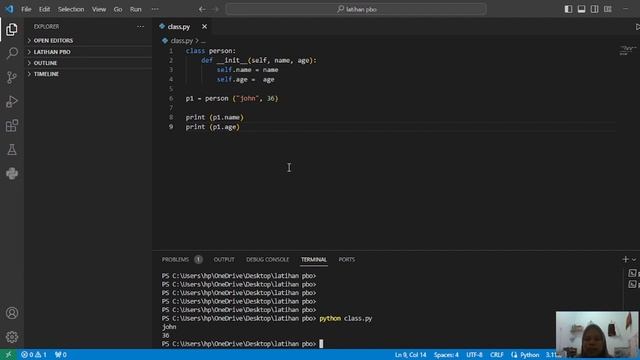
Task: Open the Accounts icon
Action: click(12, 313)
